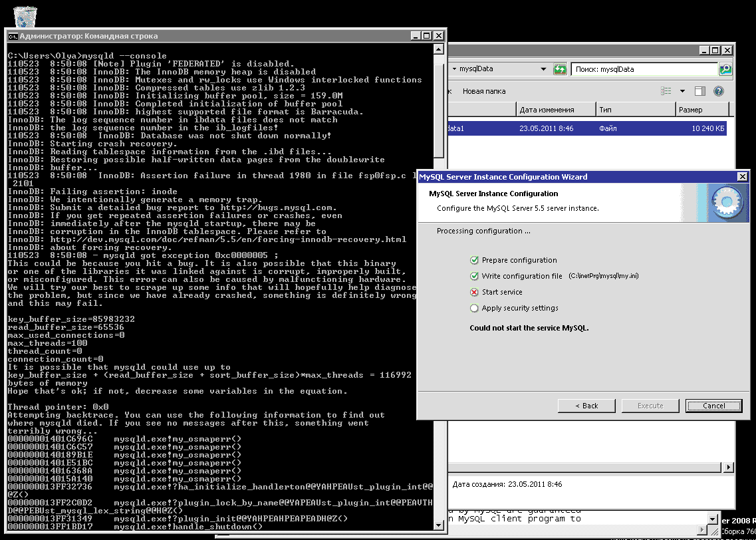This screenshot has width=756, height=540.
Task: Click the refresh button beside the address bar
Action: click(560, 69)
